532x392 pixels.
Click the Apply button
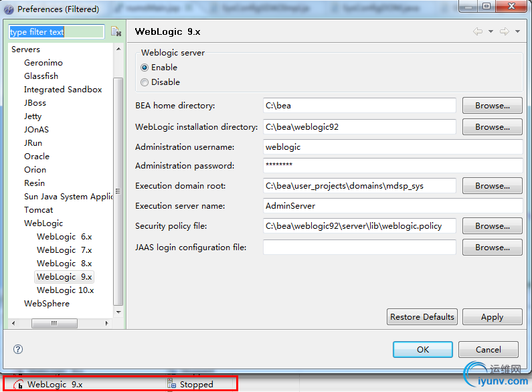click(493, 316)
